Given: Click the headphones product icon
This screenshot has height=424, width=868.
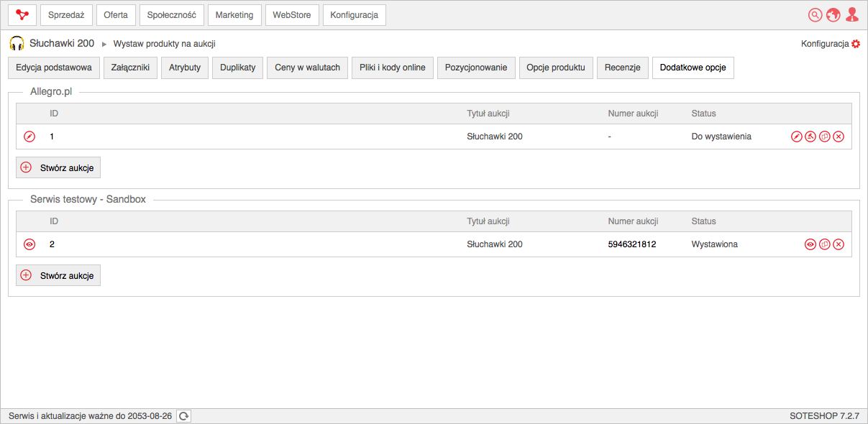Looking at the screenshot, I should (17, 44).
